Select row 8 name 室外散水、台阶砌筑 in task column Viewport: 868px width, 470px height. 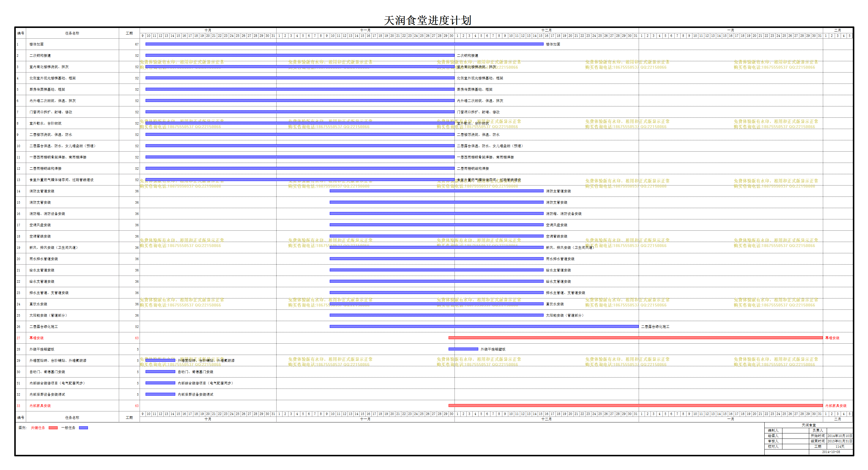point(45,123)
